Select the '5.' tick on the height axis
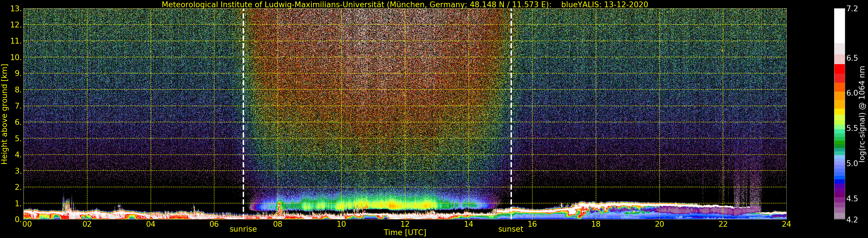 click(18, 138)
